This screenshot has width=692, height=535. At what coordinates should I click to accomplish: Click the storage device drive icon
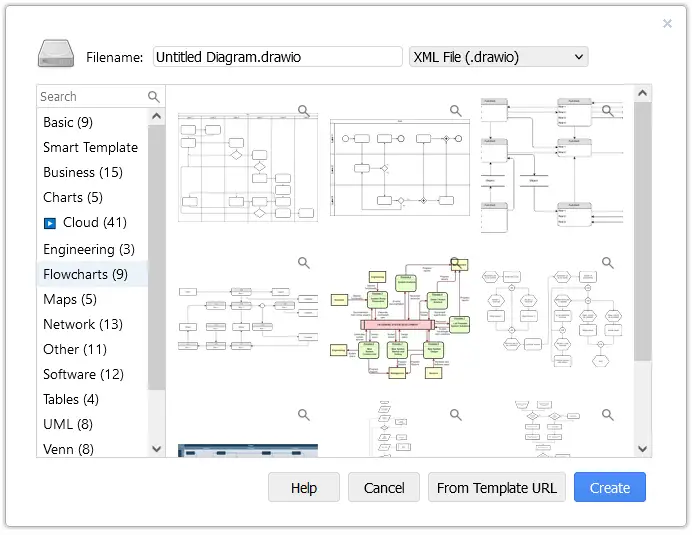tap(56, 55)
